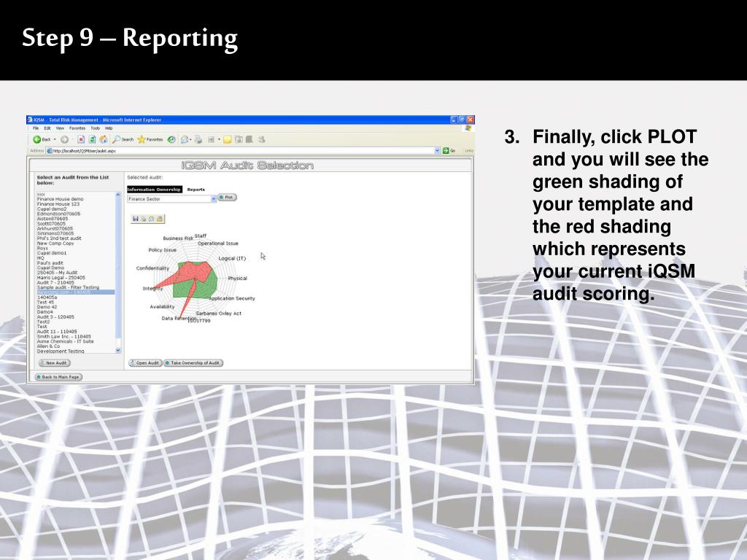Select '250405 - My Audit' entry

[x=57, y=273]
